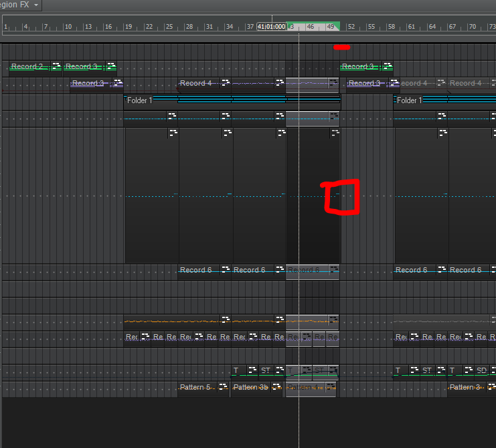Click measure 22 on the time ruler
The width and height of the screenshot is (496, 448).
(x=149, y=27)
